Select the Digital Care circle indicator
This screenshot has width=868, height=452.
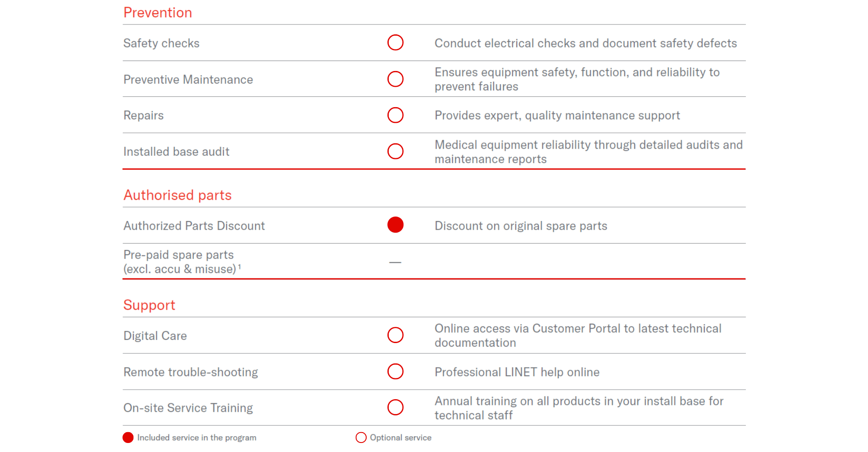395,335
